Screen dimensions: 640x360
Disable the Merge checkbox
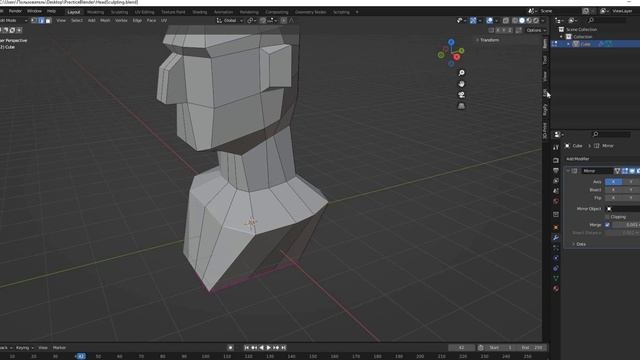point(607,225)
